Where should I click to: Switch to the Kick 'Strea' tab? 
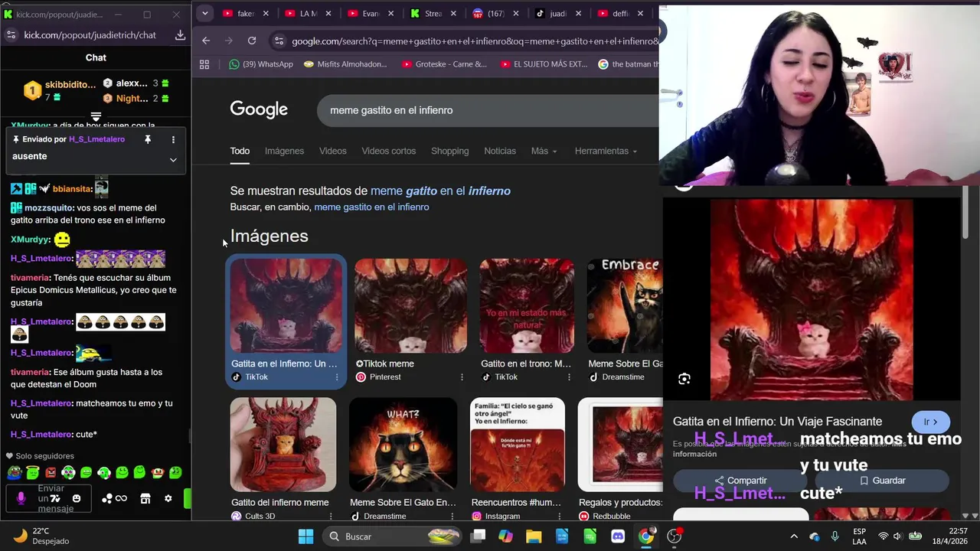point(433,14)
